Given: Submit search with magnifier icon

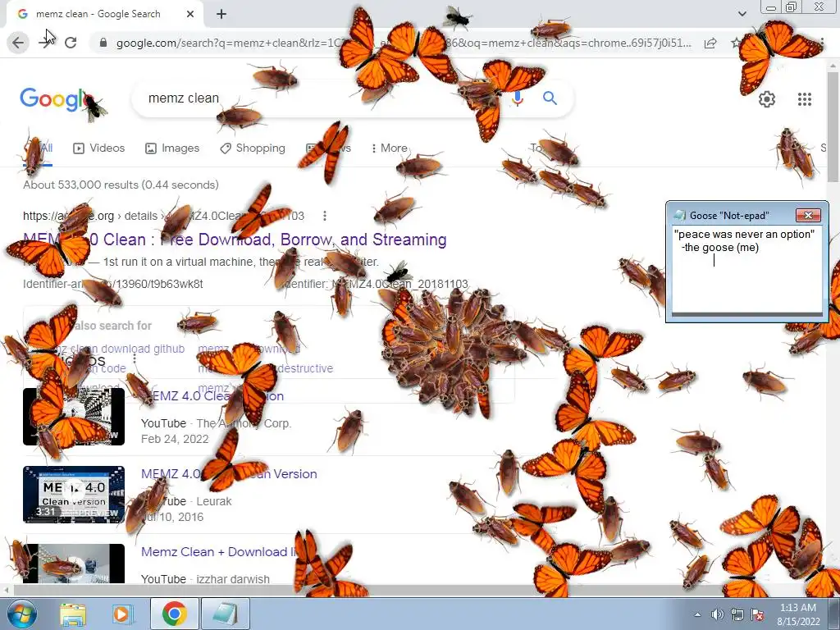Looking at the screenshot, I should click(x=550, y=98).
